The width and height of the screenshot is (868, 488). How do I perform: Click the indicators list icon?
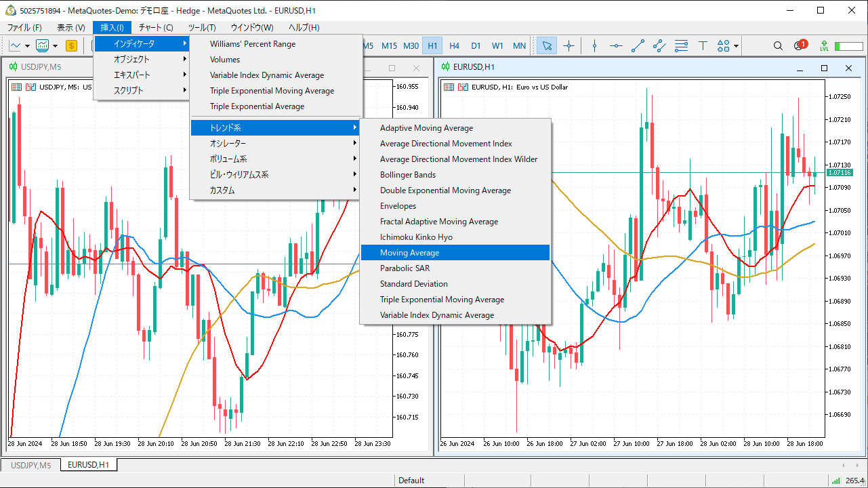pos(43,46)
